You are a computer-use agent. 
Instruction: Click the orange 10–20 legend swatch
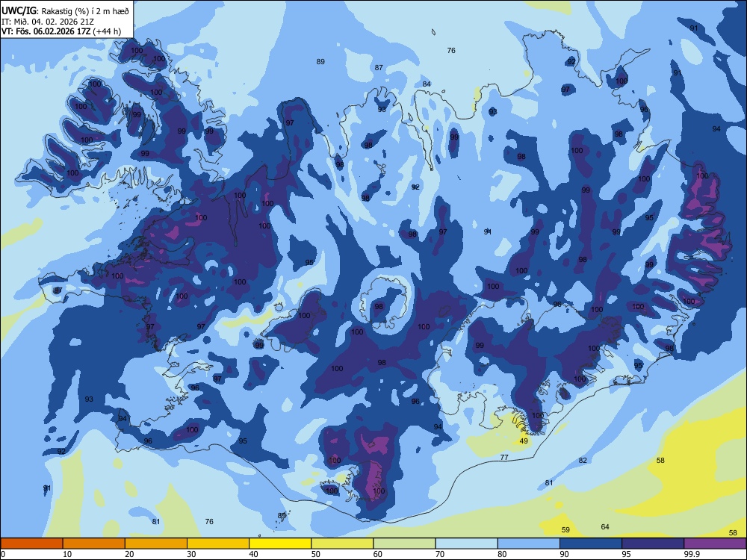[x=94, y=544]
